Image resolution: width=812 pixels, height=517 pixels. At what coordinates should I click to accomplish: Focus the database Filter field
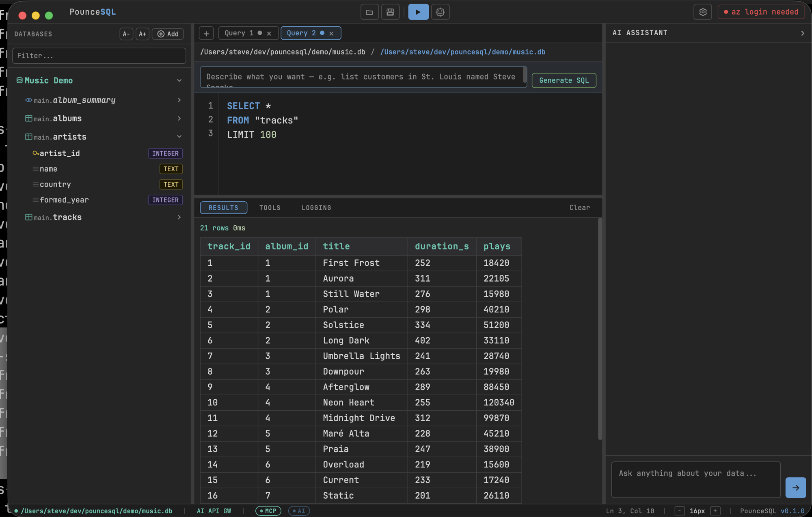[x=99, y=56]
